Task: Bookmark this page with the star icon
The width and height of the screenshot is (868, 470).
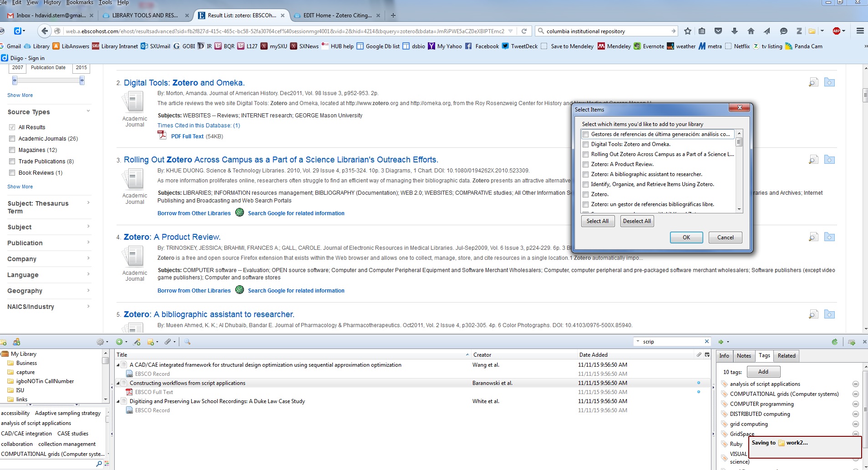Action: coord(688,31)
